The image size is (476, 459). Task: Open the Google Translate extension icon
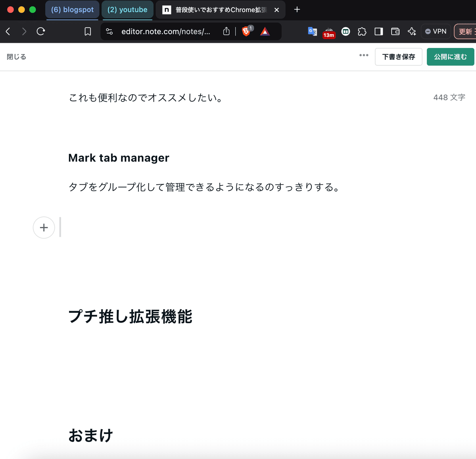point(312,31)
